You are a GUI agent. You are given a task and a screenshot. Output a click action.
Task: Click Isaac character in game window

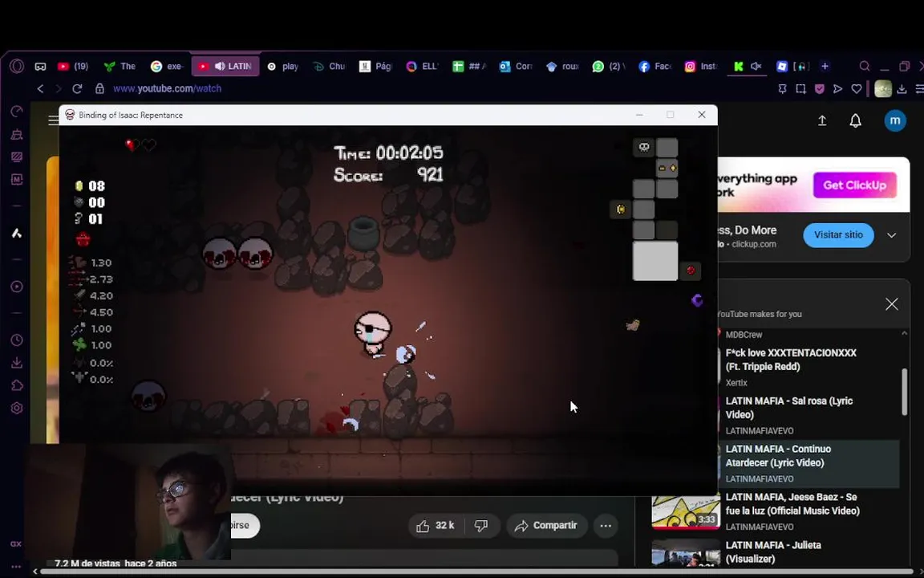click(372, 333)
